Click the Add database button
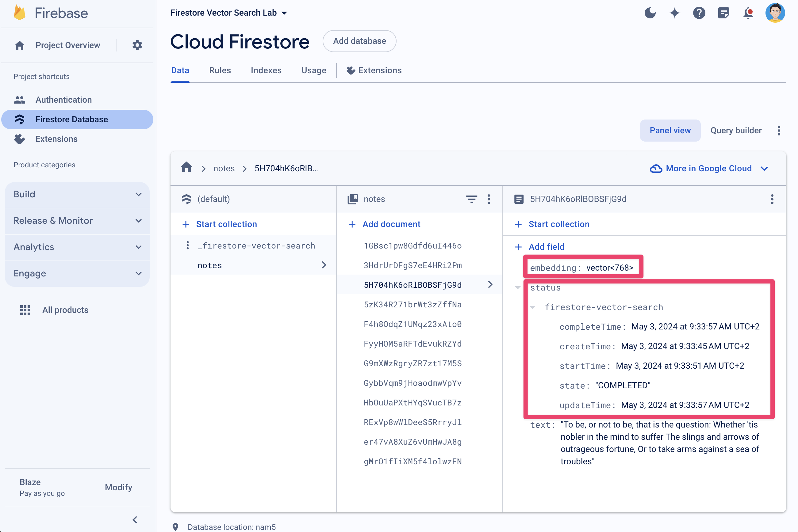 (359, 40)
